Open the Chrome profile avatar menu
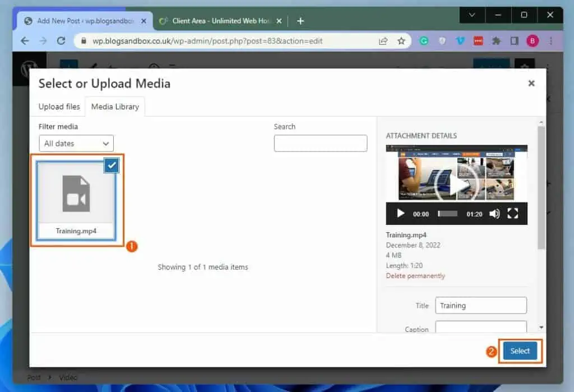This screenshot has height=392, width=574. (533, 40)
